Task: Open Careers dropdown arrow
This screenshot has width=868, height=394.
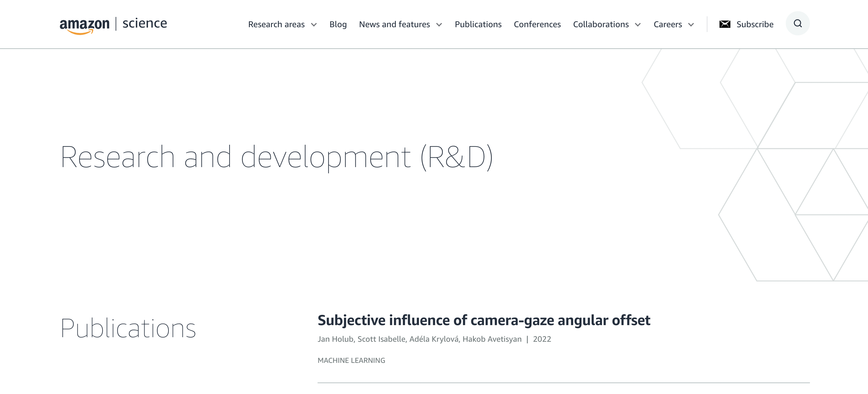Action: (x=691, y=25)
